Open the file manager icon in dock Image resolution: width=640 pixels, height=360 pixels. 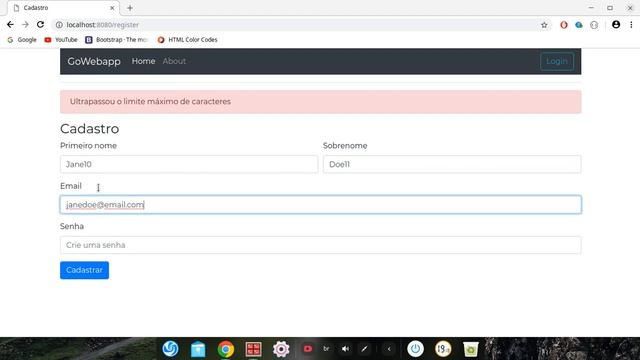click(x=198, y=349)
